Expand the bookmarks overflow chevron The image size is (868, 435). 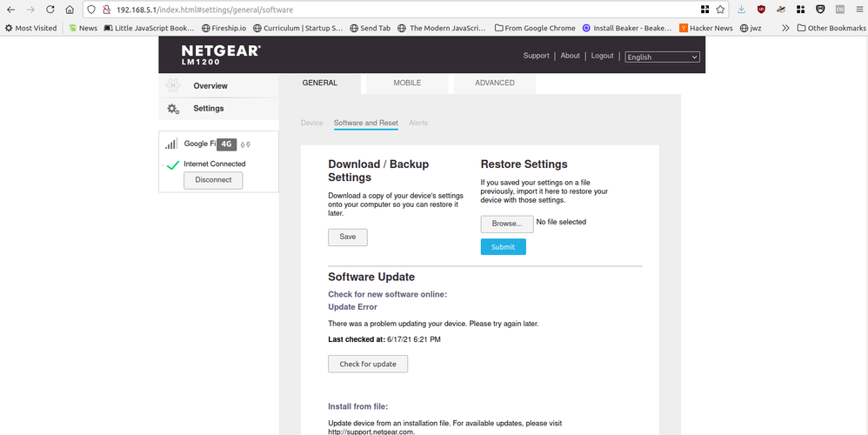coord(786,28)
